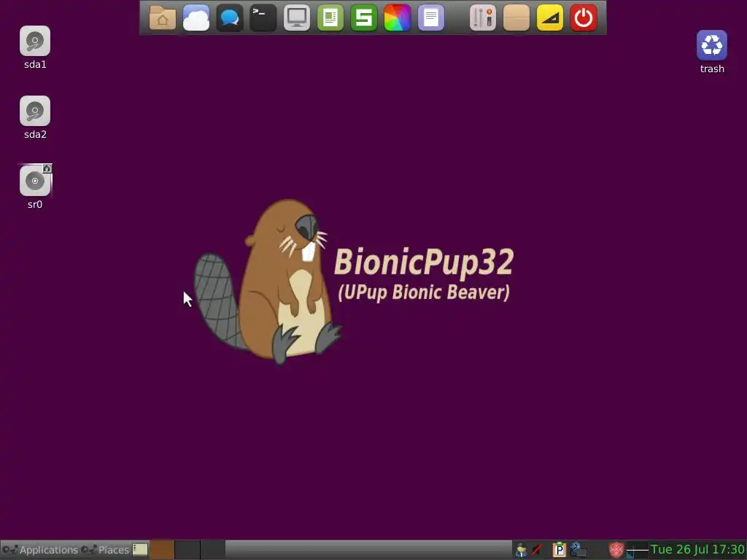Viewport: 747px width, 560px height.
Task: Click the show desktop taskbar icon
Action: tap(140, 550)
